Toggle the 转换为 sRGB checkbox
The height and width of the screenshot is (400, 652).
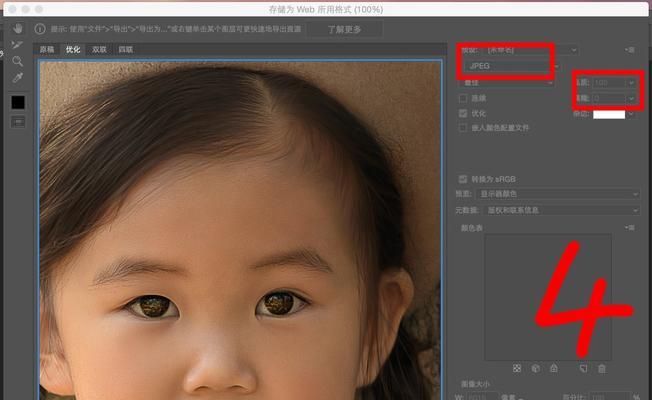click(x=463, y=179)
